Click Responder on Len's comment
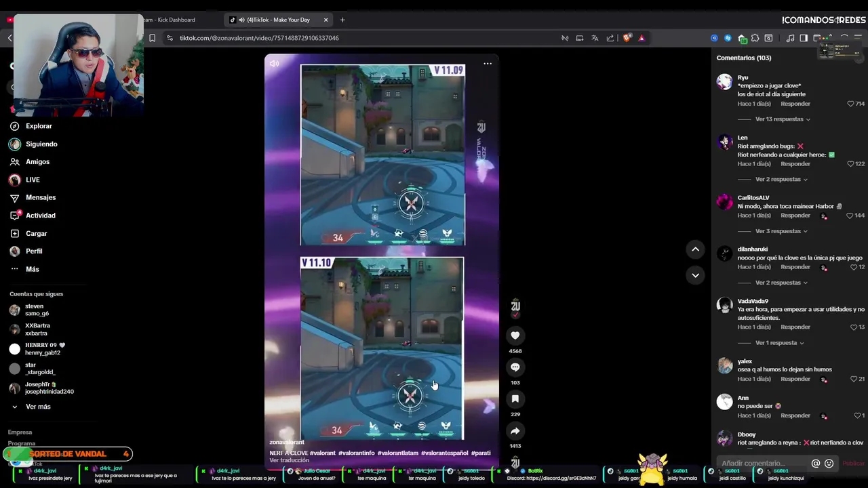The height and width of the screenshot is (488, 868). point(795,164)
